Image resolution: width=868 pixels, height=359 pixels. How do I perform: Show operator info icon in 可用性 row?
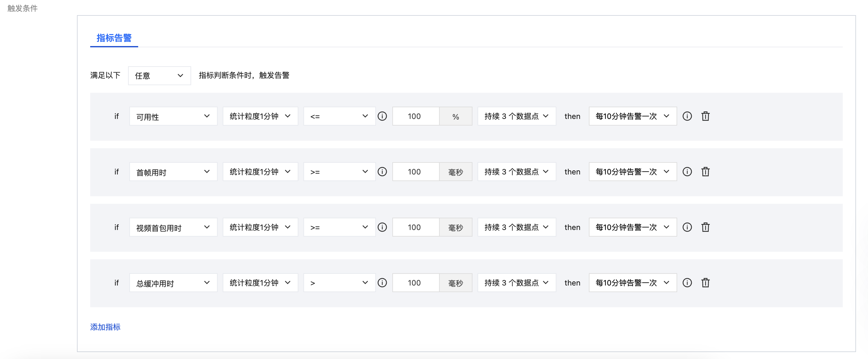382,116
